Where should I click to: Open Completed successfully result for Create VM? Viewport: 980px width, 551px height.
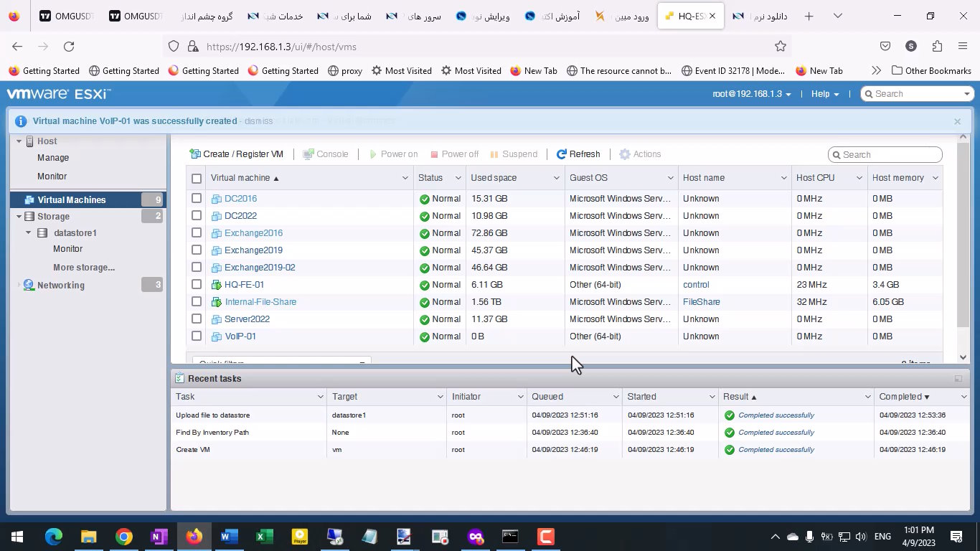point(776,450)
